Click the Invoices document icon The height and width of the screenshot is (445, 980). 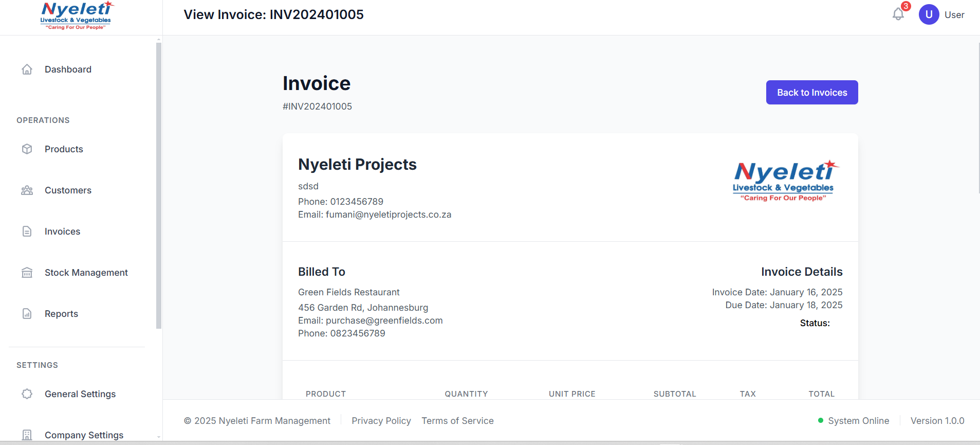27,232
